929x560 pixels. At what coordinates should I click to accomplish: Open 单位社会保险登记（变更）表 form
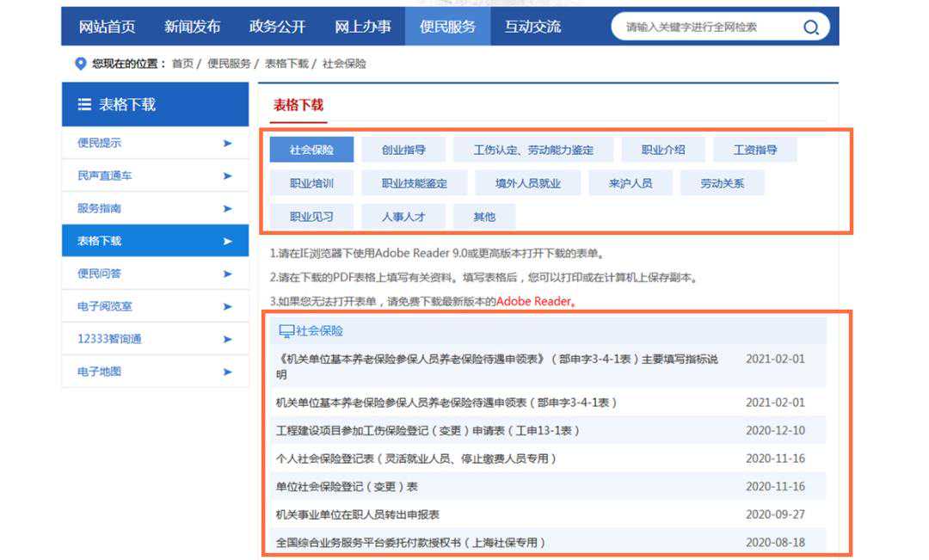point(347,487)
